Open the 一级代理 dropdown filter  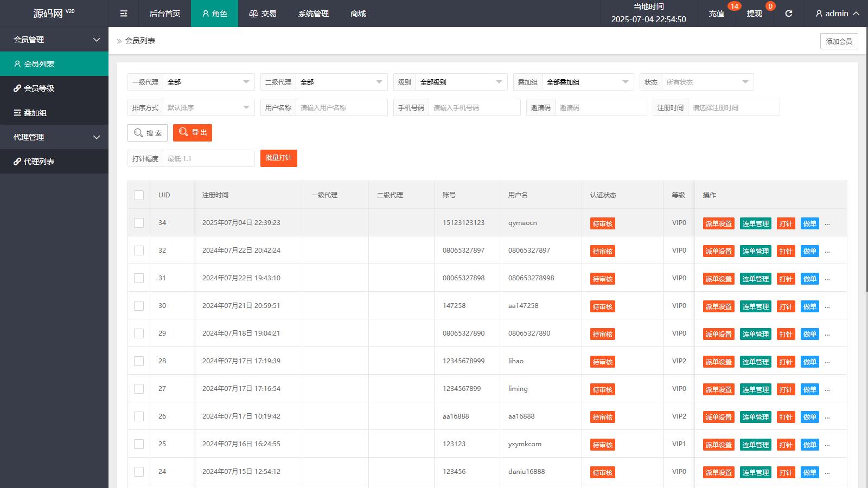pyautogui.click(x=208, y=82)
